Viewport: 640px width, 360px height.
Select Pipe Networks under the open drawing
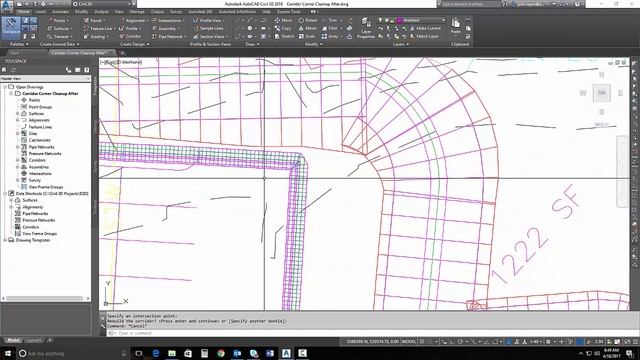[x=41, y=147]
